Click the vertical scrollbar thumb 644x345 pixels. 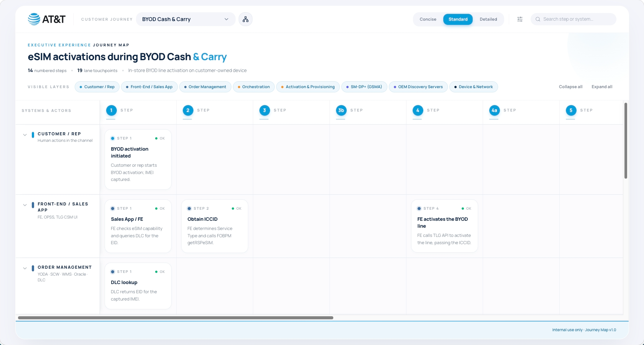coord(626,141)
